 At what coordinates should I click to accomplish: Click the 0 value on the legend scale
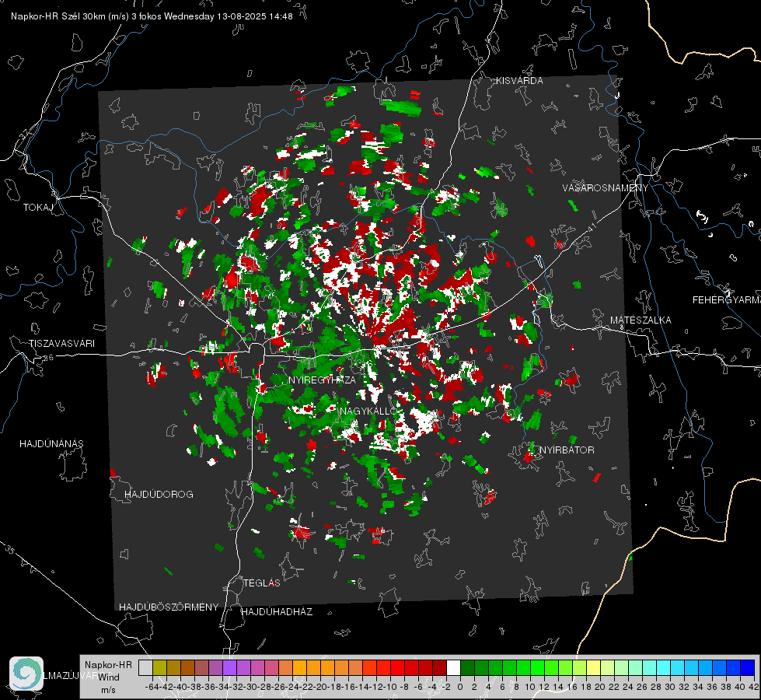(460, 687)
